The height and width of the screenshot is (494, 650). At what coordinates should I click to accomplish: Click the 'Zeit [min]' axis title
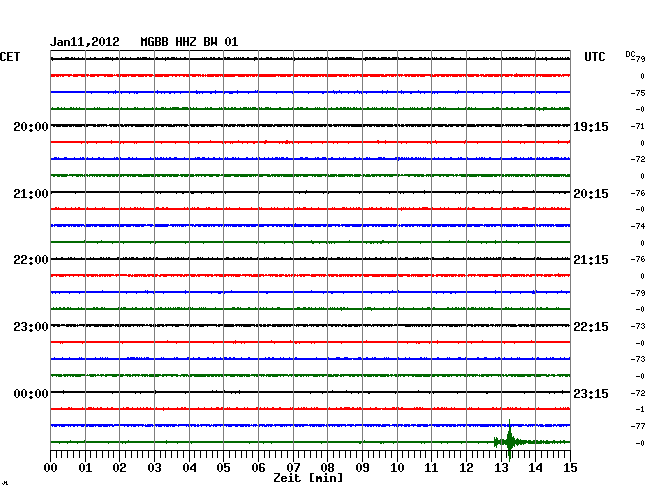point(308,478)
